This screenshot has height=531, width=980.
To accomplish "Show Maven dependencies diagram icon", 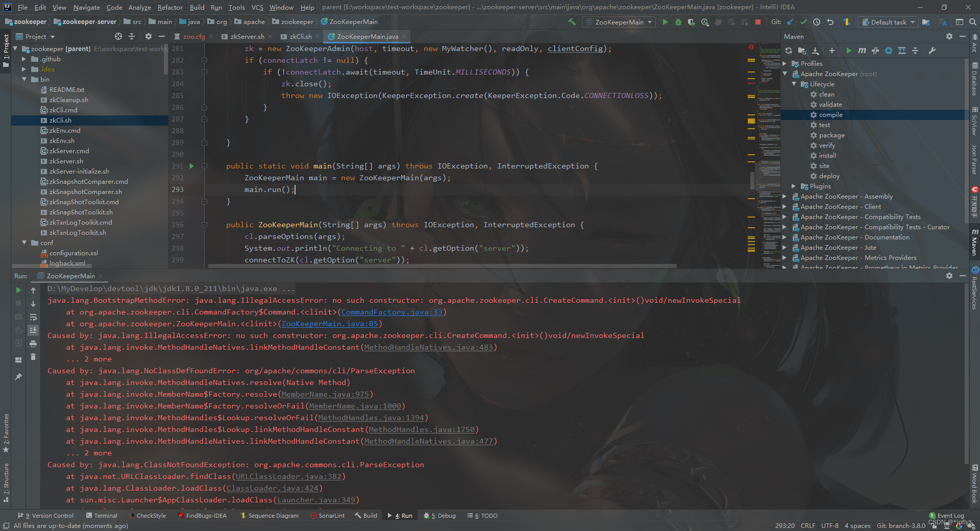I will coord(902,51).
